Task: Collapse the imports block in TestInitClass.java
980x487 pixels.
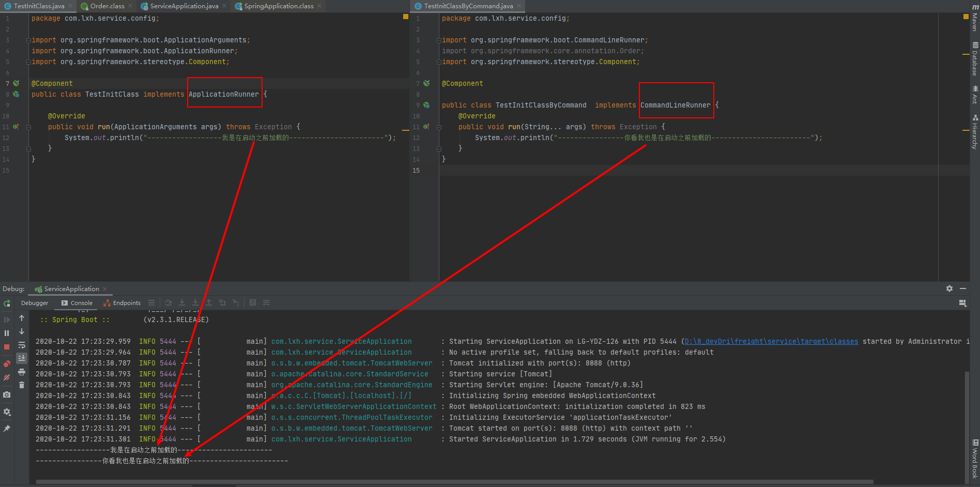Action: [28, 40]
